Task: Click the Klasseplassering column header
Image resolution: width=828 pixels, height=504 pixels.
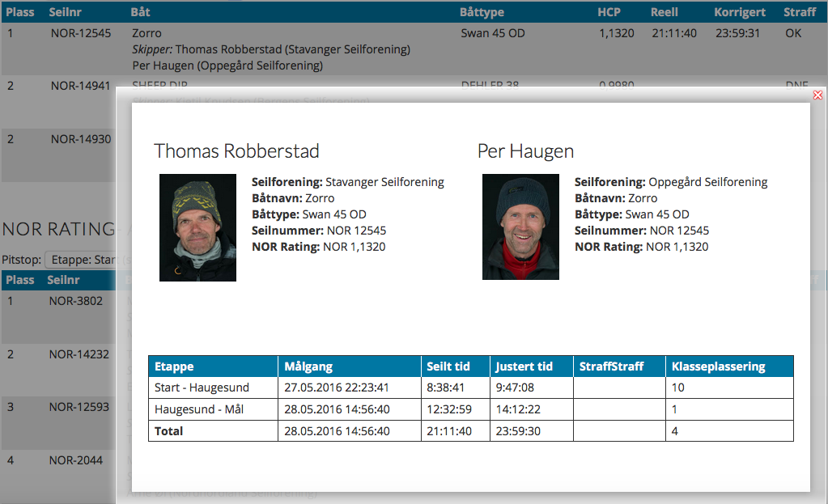Action: tap(729, 366)
